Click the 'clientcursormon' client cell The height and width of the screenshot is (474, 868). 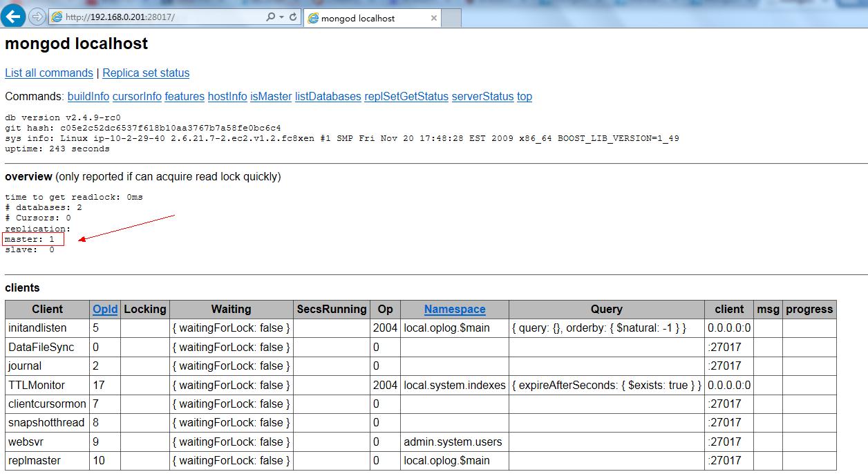point(47,404)
